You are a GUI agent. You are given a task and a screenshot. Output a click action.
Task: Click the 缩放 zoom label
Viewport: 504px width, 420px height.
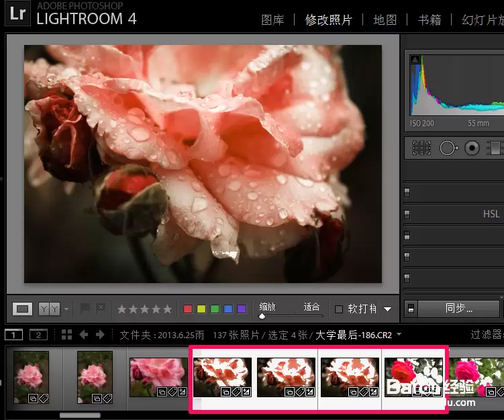click(267, 307)
